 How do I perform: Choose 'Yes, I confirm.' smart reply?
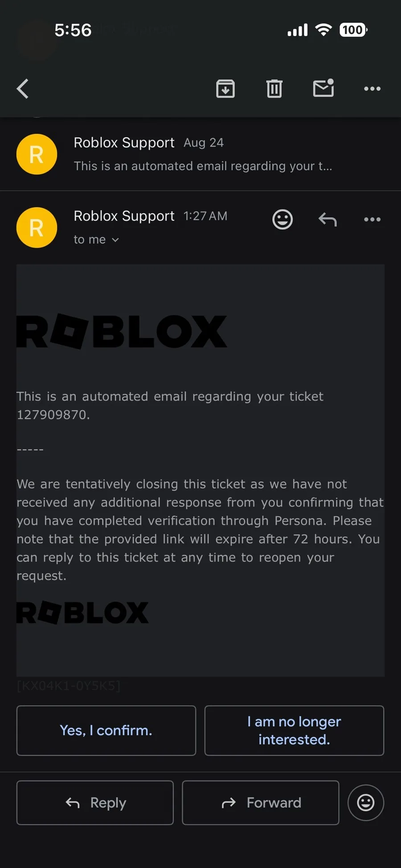click(106, 730)
